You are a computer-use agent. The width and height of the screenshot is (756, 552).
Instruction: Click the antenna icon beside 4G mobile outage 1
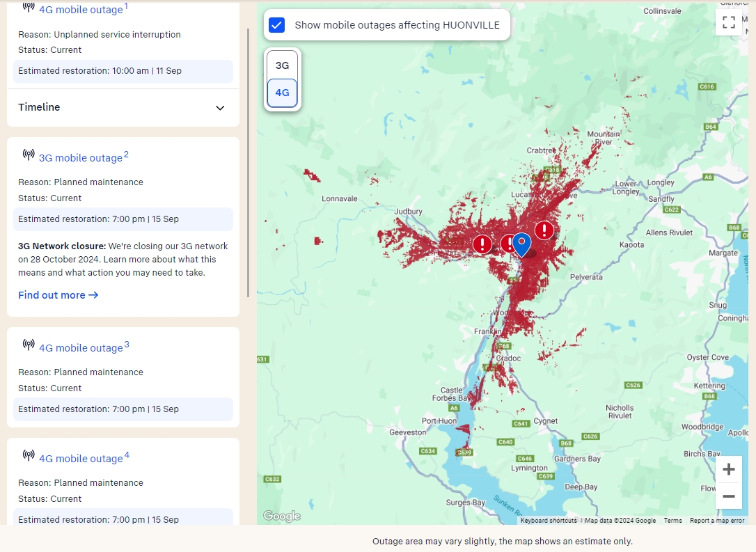[29, 8]
